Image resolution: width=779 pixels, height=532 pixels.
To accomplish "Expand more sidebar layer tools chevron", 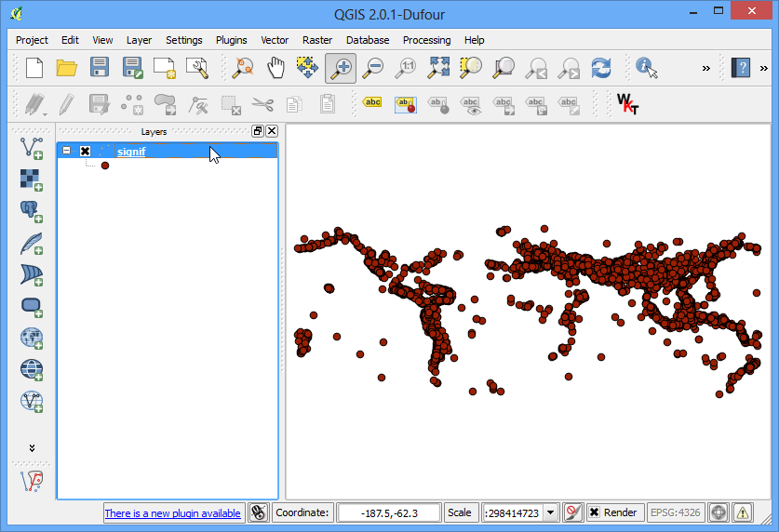I will 32,448.
